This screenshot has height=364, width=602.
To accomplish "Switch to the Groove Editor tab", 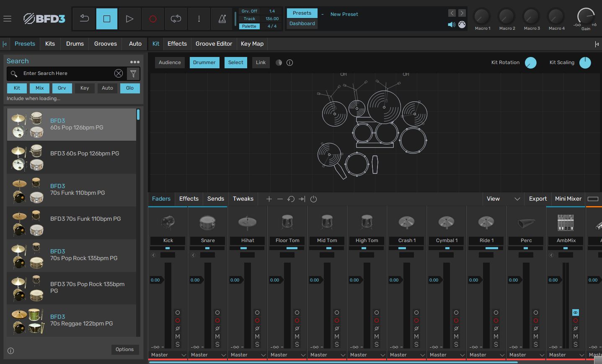I will (214, 44).
